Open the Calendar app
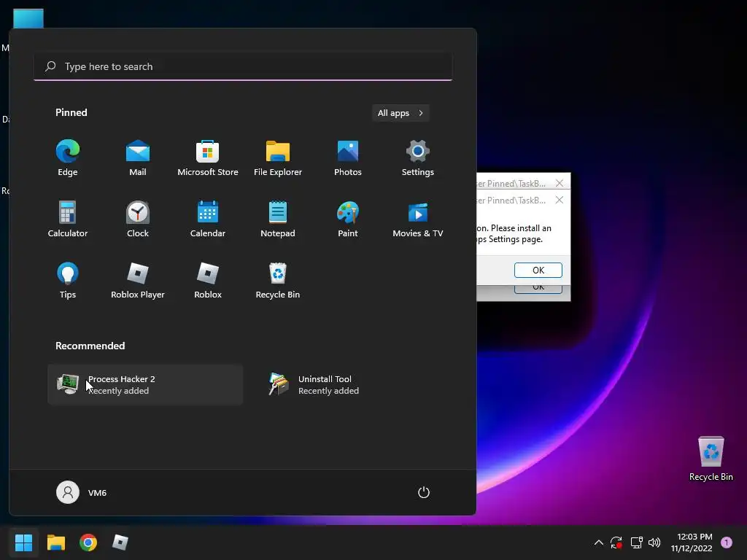This screenshot has width=747, height=560. 208,219
